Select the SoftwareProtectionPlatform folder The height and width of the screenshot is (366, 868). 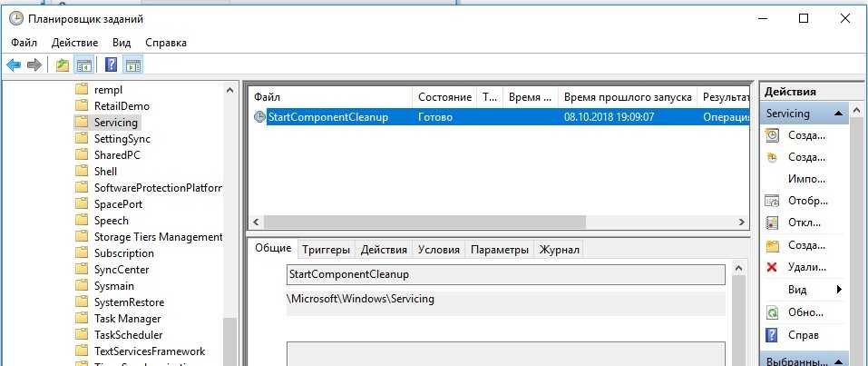point(158,187)
